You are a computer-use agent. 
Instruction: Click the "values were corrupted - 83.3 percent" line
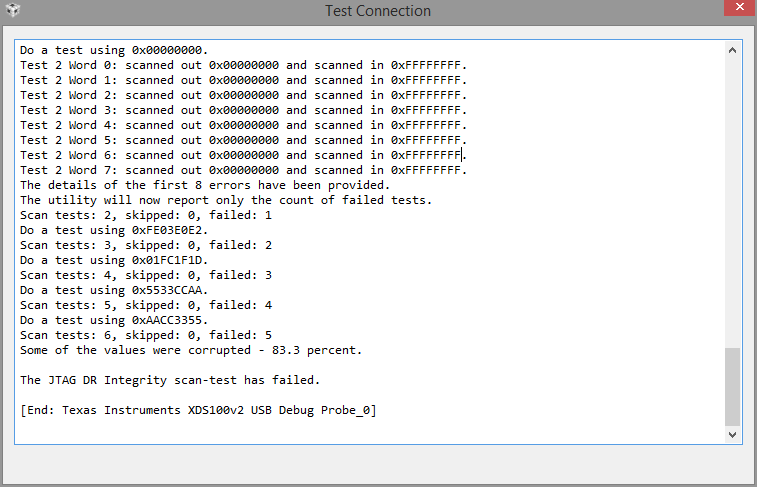tap(190, 350)
